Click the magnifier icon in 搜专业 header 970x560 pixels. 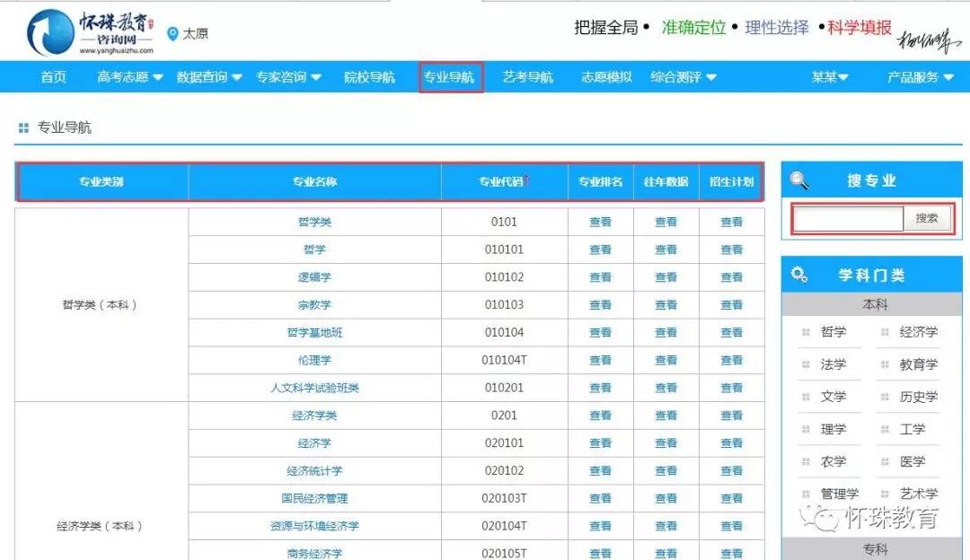pos(798,180)
